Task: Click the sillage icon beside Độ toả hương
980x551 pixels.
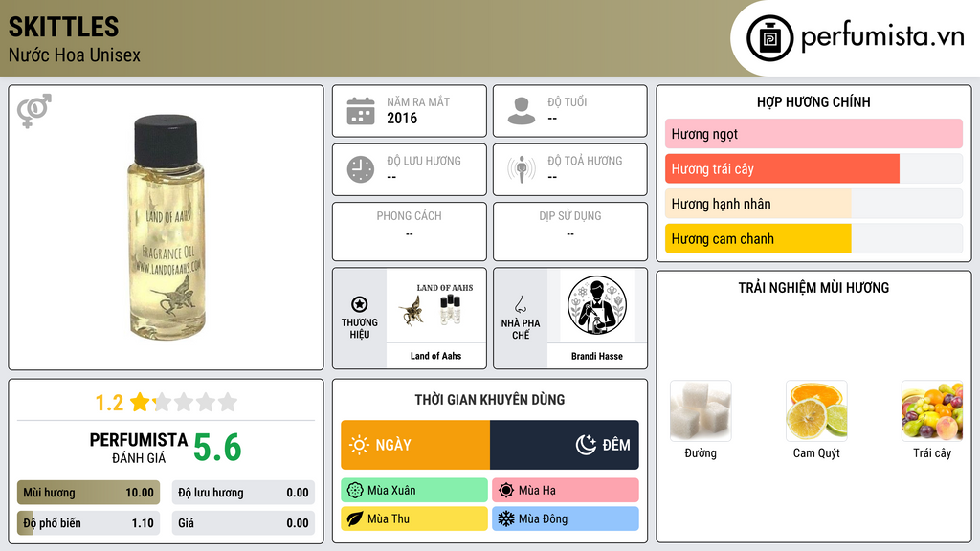Action: (x=522, y=169)
